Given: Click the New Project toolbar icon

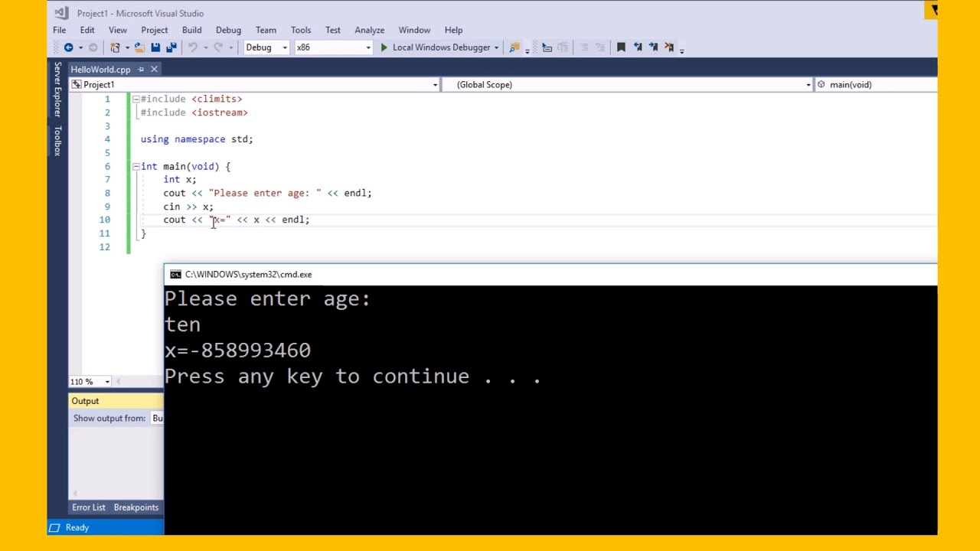Looking at the screenshot, I should click(x=115, y=47).
